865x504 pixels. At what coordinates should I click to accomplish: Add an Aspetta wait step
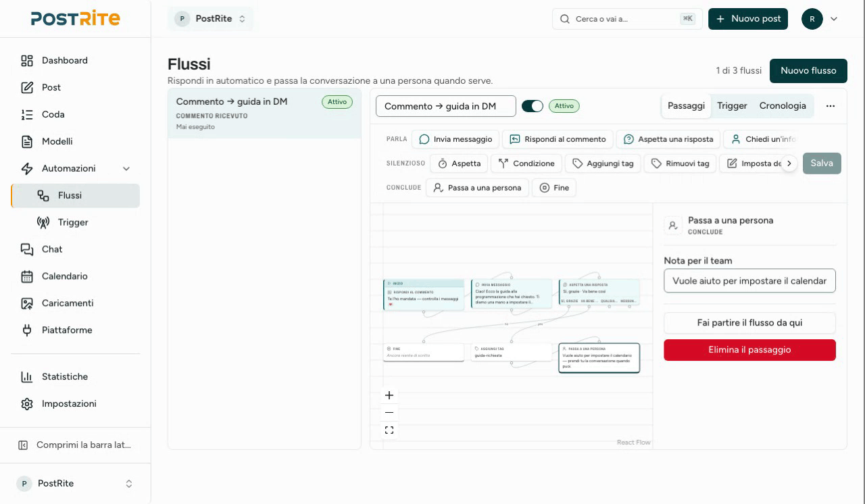click(460, 163)
